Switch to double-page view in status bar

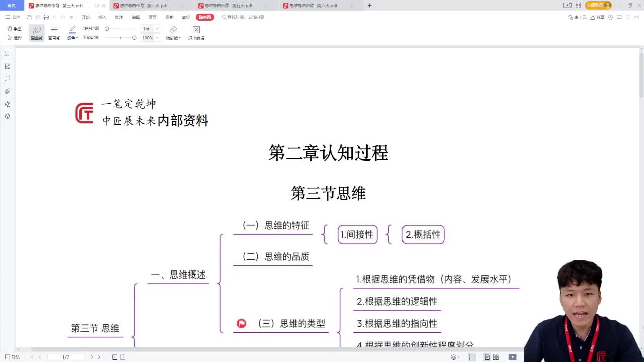click(x=497, y=356)
